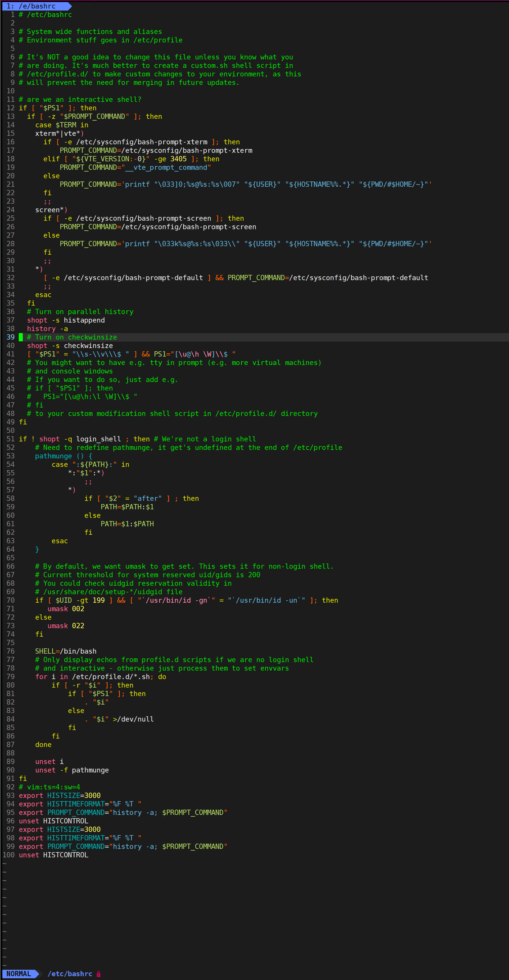Click 'unset i' on line 89
The width and height of the screenshot is (509, 980).
49,762
